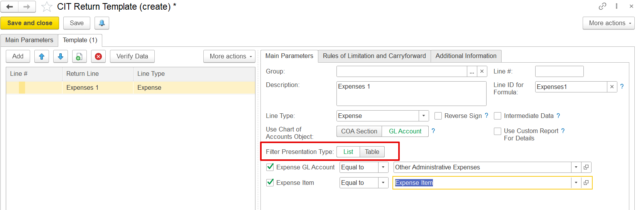644x210 pixels.
Task: Move the line down with the blue arrow
Action: (x=61, y=56)
